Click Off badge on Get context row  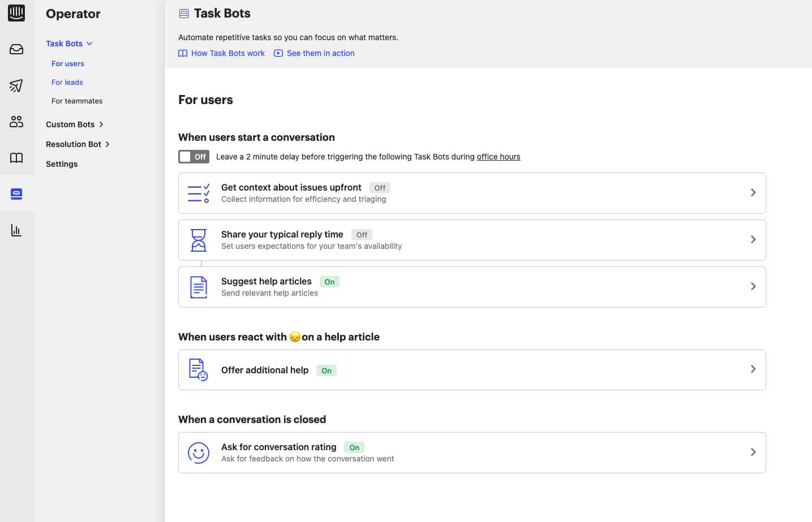tap(380, 188)
